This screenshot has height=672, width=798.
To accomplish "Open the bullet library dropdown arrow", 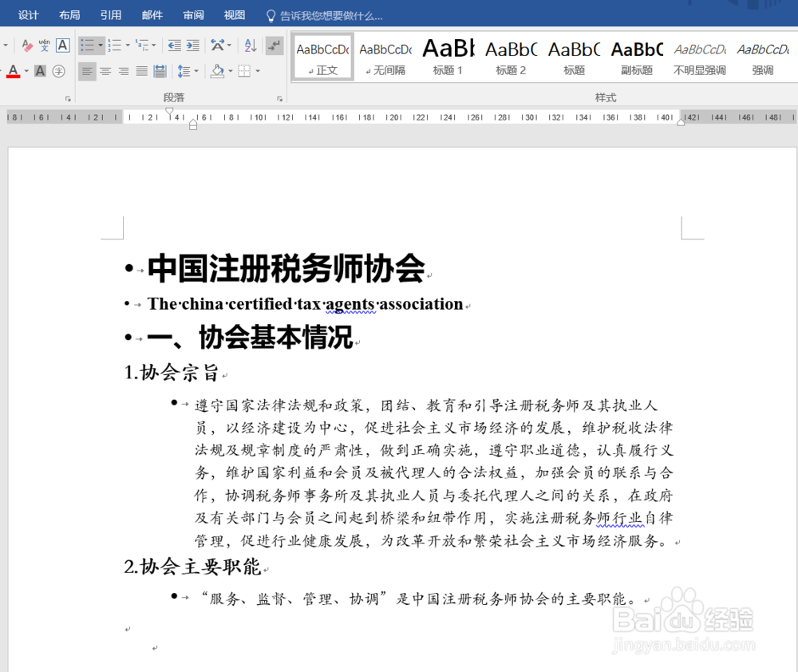I will click(x=101, y=45).
